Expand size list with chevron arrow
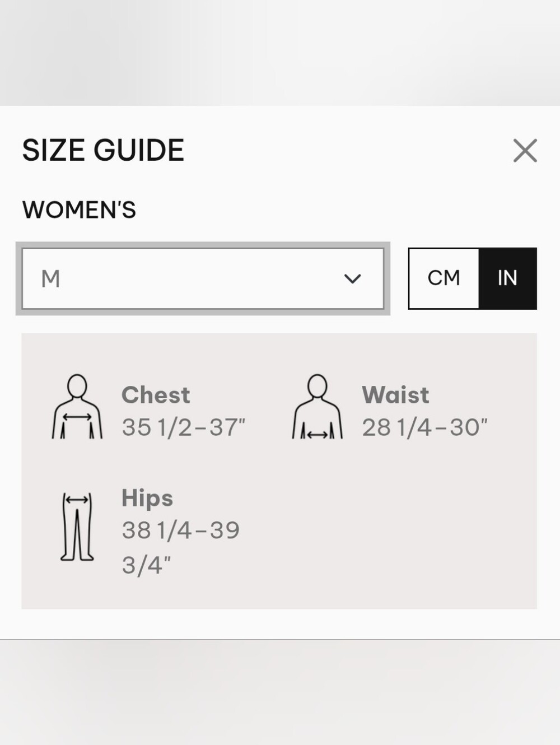This screenshot has height=745, width=560. point(352,278)
